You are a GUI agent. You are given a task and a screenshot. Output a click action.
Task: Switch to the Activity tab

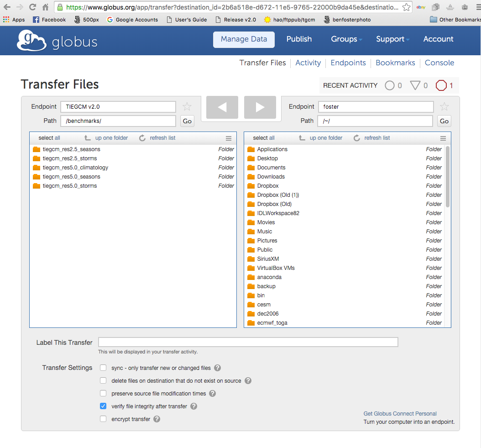[x=308, y=63]
